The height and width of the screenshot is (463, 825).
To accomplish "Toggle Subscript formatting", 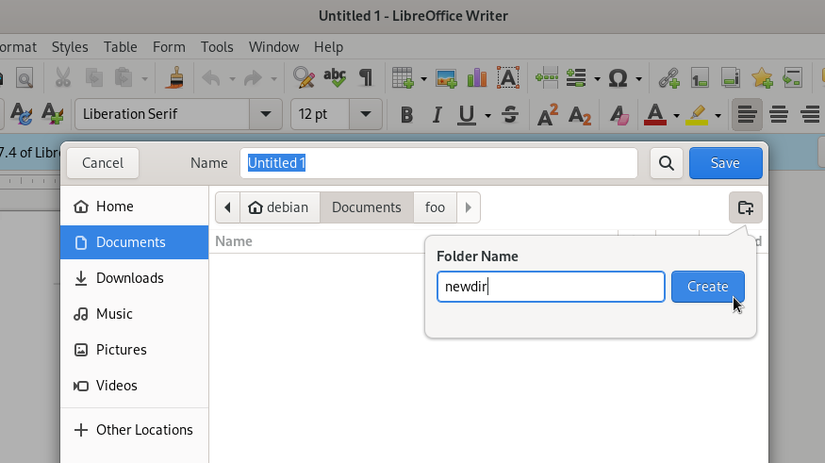I will pos(579,115).
